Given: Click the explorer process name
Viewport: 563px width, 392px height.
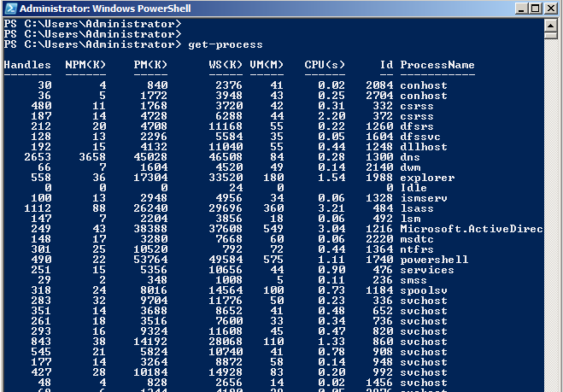Looking at the screenshot, I should pos(428,178).
